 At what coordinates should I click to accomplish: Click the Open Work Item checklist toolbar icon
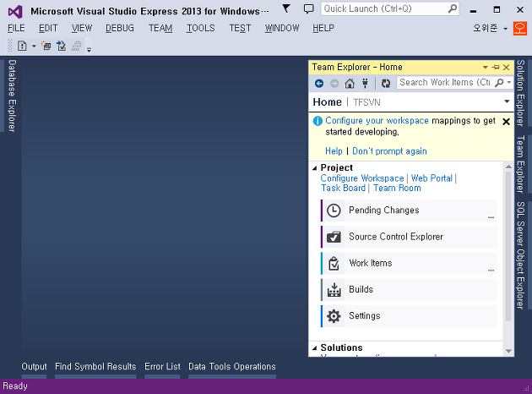(62, 46)
